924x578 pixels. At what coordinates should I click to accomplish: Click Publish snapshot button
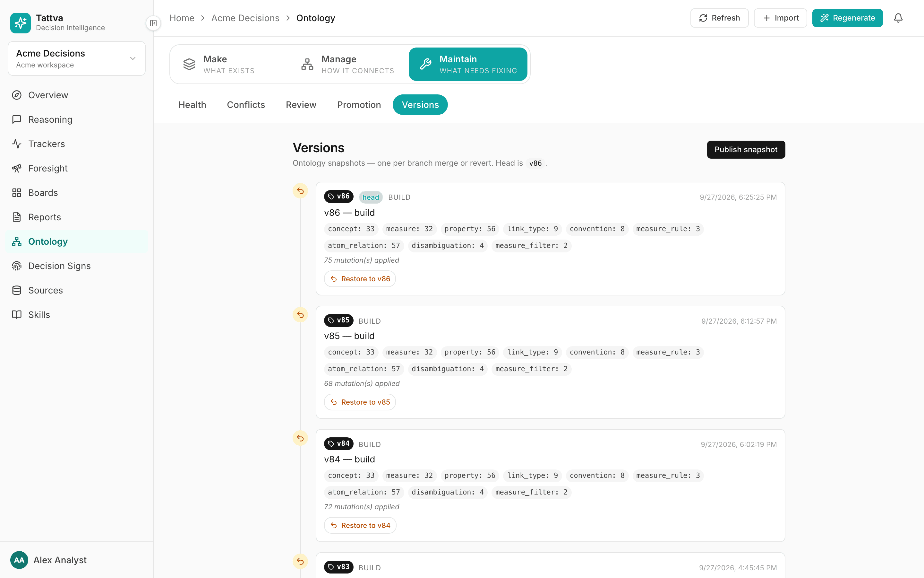pos(746,149)
